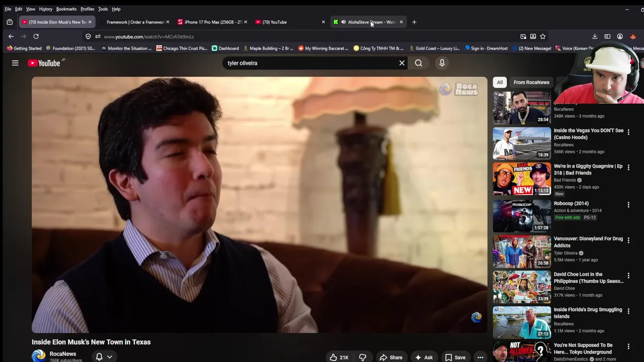
Task: Click the RocaNews channel name
Action: 63,354
